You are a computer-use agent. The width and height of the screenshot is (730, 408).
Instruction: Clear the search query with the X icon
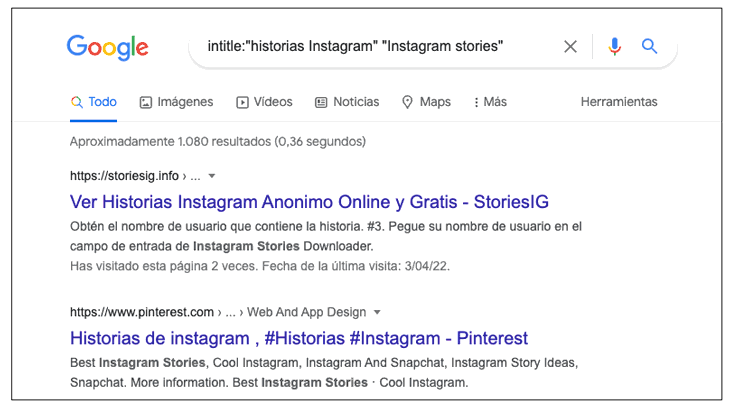(x=570, y=47)
